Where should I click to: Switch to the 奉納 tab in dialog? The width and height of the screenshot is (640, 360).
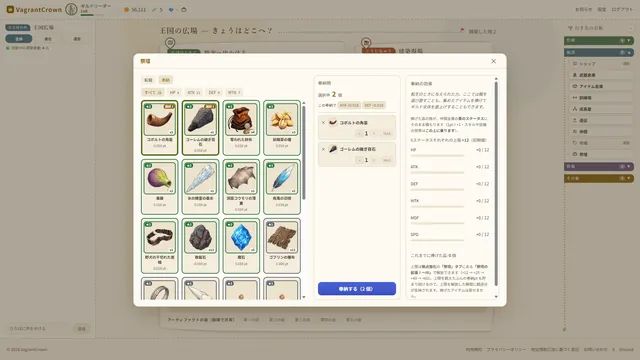165,80
